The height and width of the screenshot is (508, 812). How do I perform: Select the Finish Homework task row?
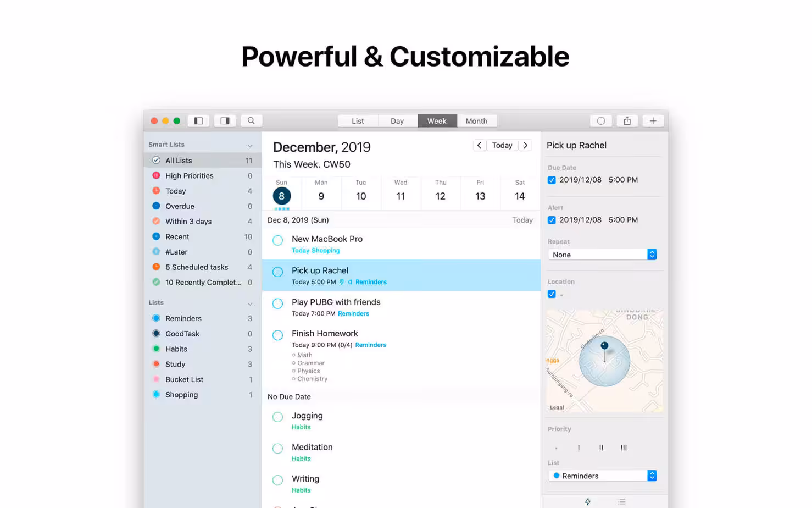401,355
